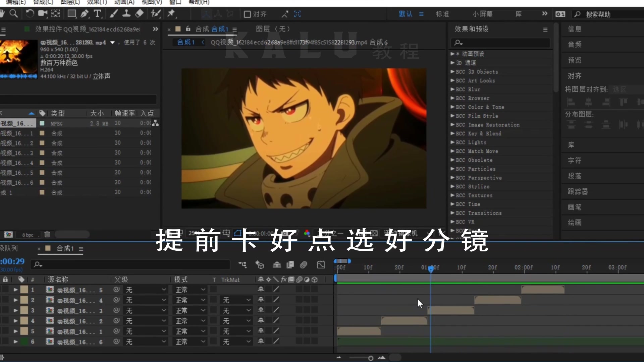Toggle the 3D layer switch for layer 5
The width and height of the screenshot is (644, 362).
pos(314,331)
